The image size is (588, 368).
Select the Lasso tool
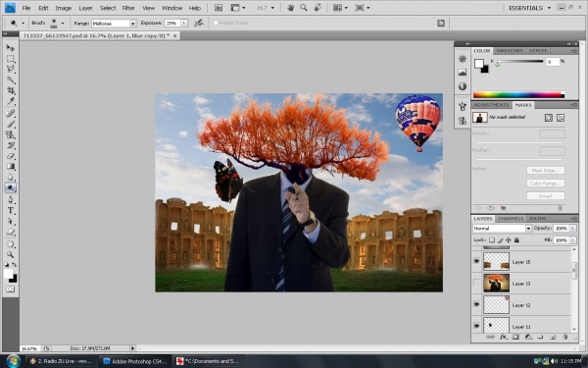click(x=10, y=69)
